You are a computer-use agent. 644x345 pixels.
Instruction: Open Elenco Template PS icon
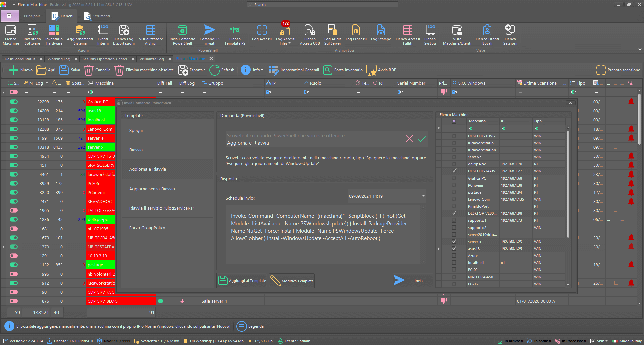(x=235, y=35)
